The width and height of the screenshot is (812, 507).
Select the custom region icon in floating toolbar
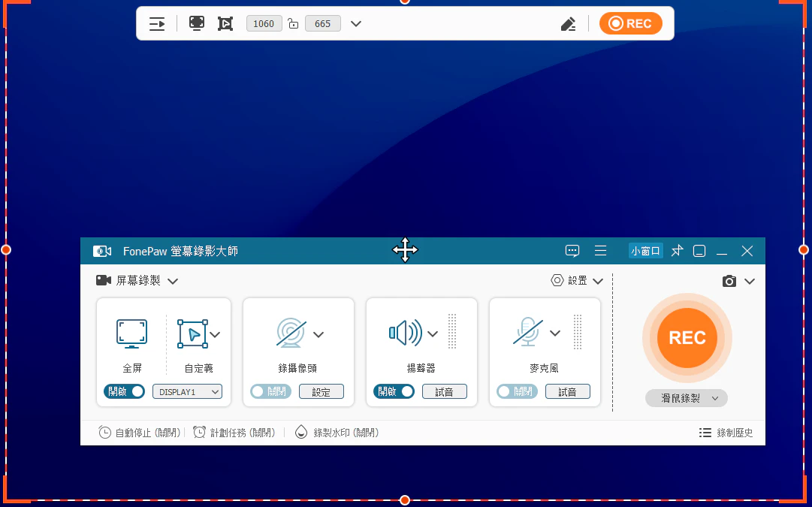[x=225, y=24]
